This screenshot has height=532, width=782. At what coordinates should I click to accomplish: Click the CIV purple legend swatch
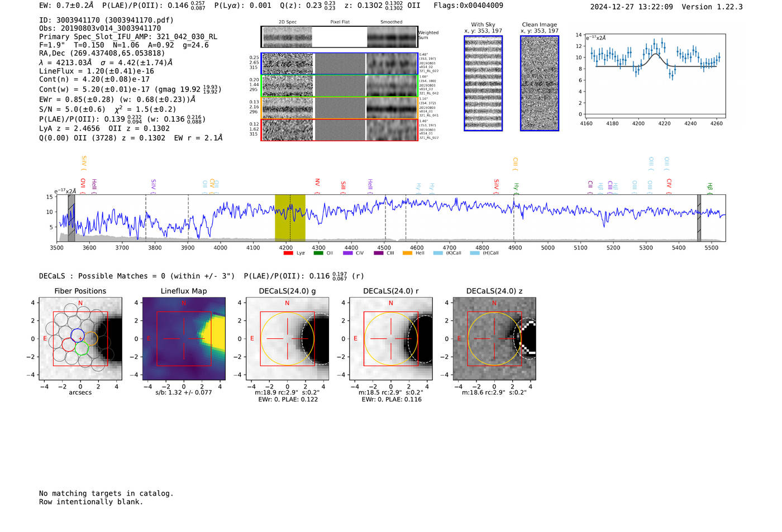(348, 253)
